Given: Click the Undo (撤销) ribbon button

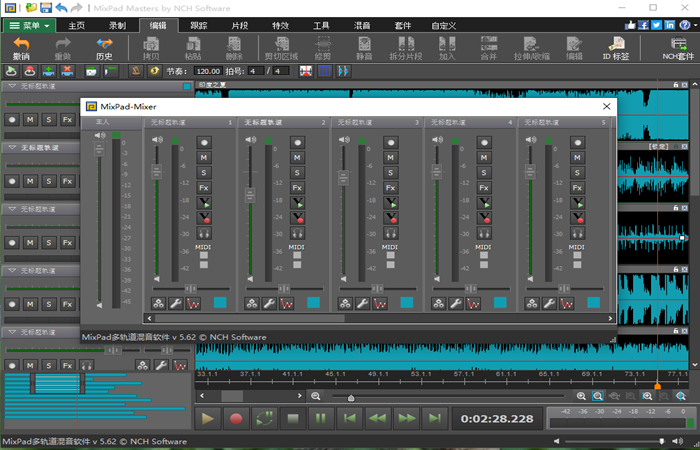Looking at the screenshot, I should [x=21, y=48].
